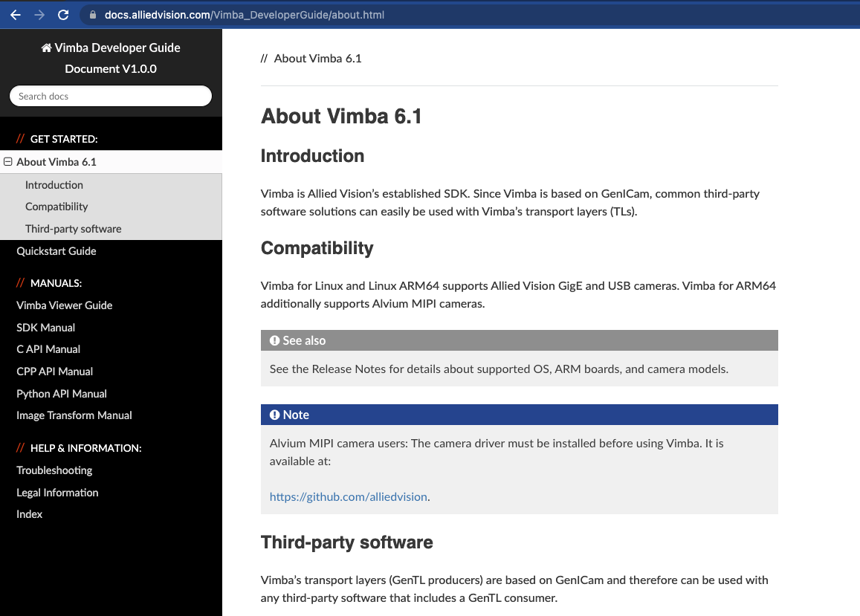Click the Third-party software heading
This screenshot has height=616, width=860.
346,542
